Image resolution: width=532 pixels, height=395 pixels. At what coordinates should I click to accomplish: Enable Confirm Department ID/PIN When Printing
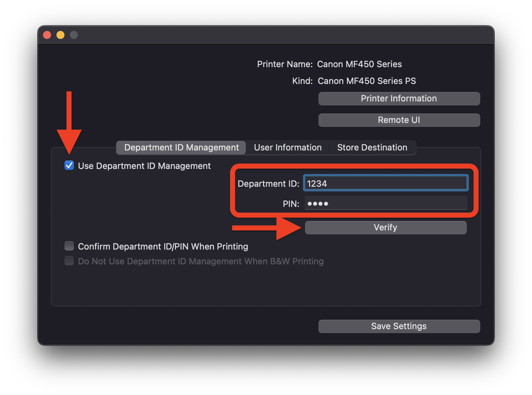point(69,246)
